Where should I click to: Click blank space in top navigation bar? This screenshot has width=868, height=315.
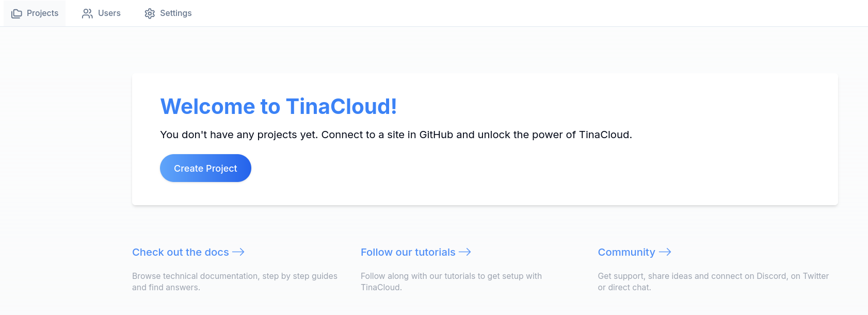[516, 13]
